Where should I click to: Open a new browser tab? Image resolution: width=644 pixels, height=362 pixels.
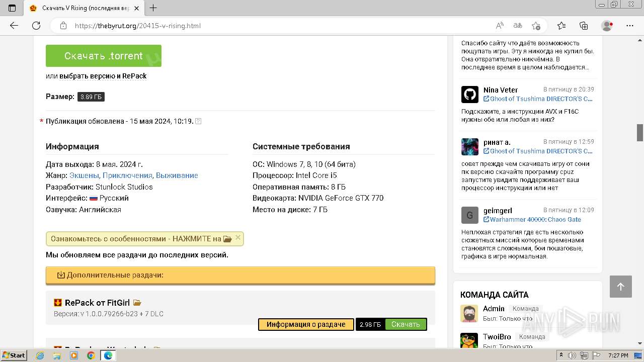153,8
